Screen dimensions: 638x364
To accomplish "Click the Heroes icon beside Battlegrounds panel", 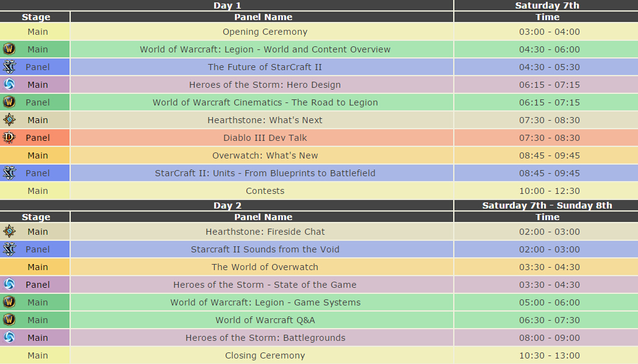I will click(x=9, y=338).
